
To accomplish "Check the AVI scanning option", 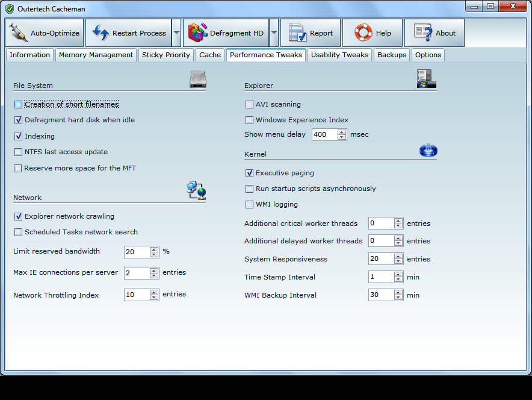I will click(249, 104).
